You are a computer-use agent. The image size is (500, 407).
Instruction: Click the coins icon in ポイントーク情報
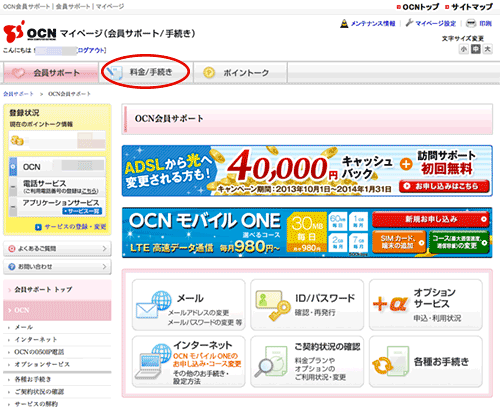pyautogui.click(x=17, y=140)
